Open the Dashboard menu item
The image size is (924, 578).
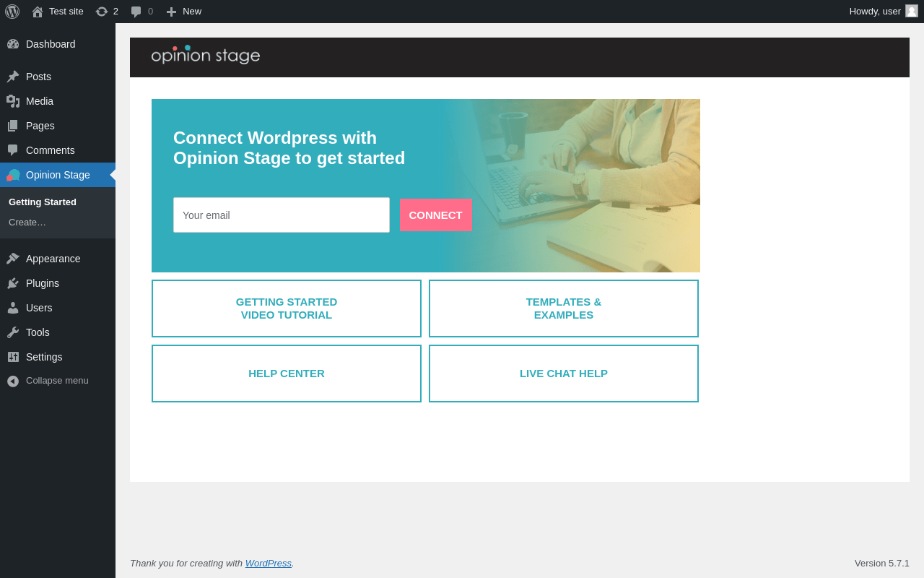tap(58, 44)
